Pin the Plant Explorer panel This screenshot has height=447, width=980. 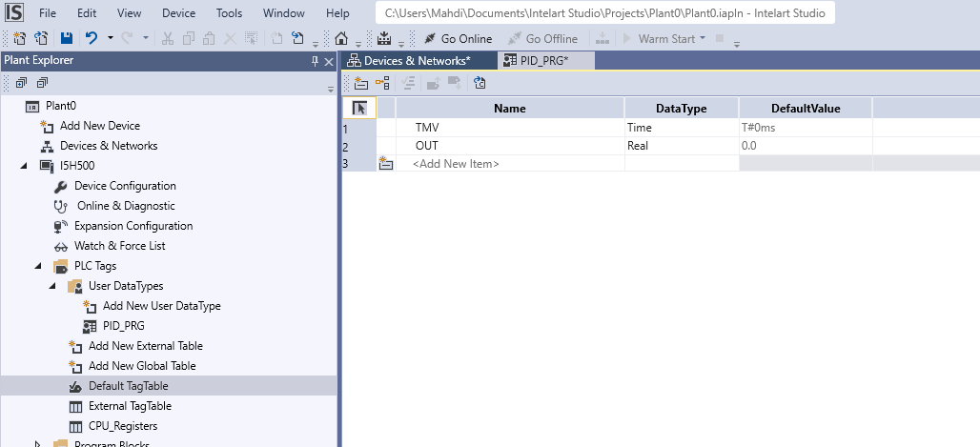tap(316, 61)
